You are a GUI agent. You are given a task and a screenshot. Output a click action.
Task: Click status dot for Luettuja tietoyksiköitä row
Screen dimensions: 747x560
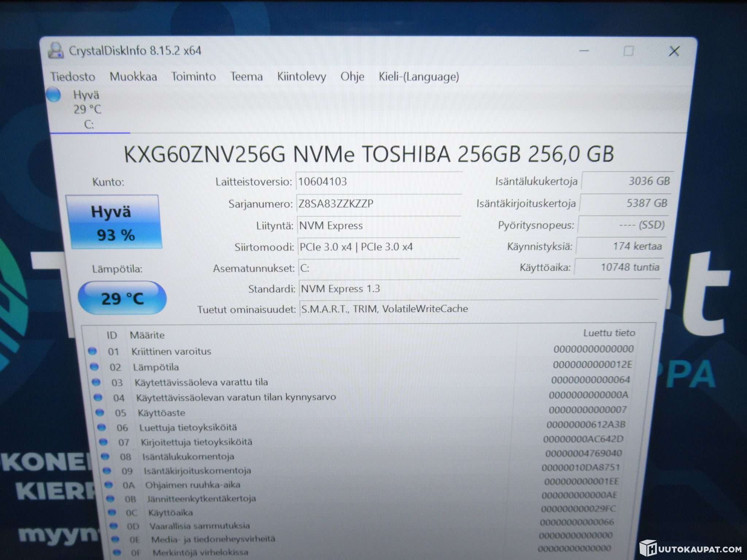[101, 427]
